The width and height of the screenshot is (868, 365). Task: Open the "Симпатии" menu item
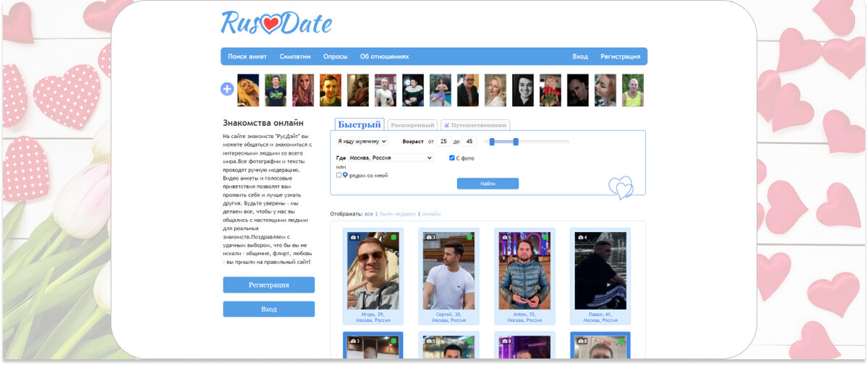coord(295,56)
